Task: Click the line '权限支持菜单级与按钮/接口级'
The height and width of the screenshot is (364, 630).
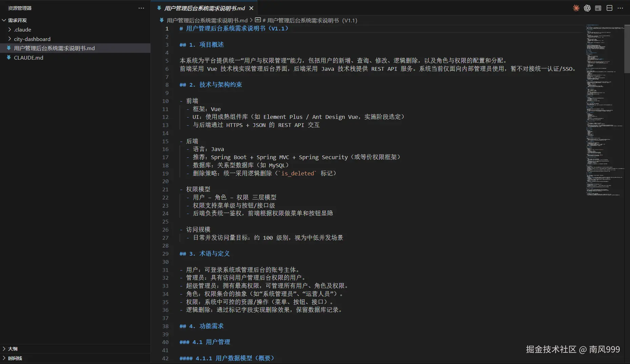Action: [x=234, y=206]
